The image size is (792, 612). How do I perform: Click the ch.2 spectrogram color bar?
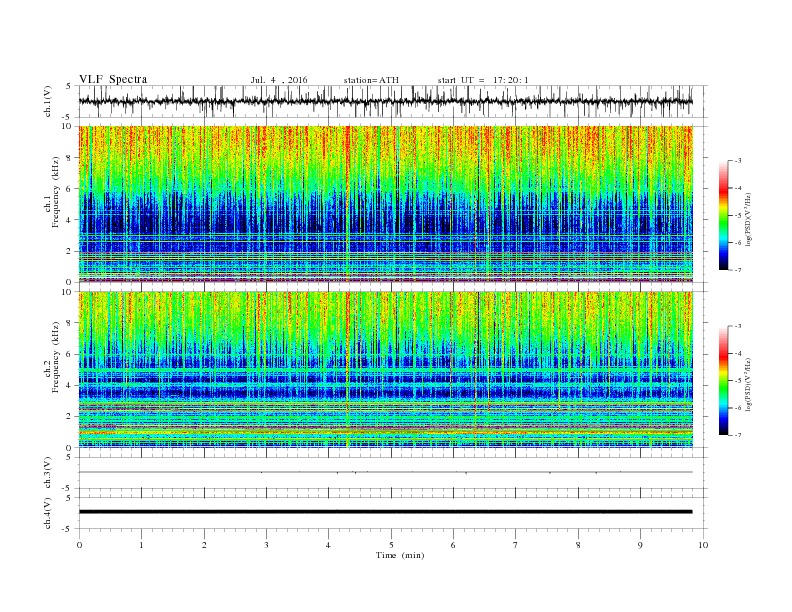[x=724, y=381]
